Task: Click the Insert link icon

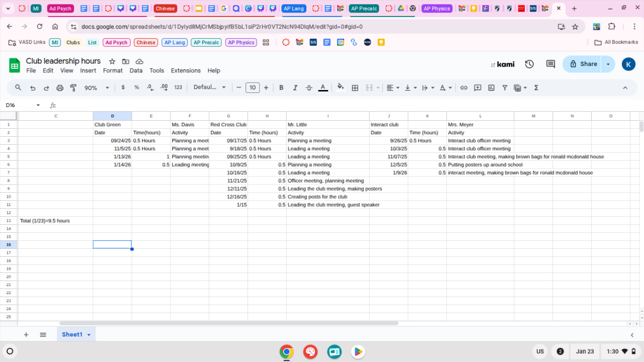Action: pyautogui.click(x=464, y=87)
